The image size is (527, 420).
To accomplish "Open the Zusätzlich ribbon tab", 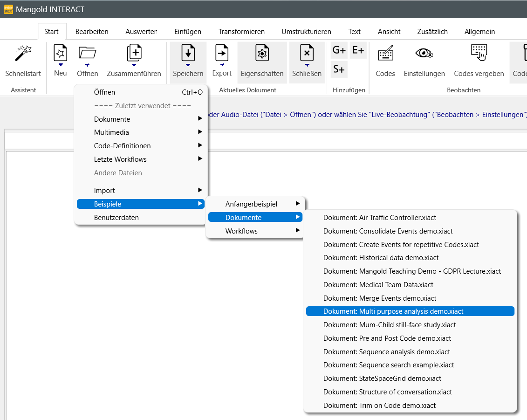I will pyautogui.click(x=432, y=32).
